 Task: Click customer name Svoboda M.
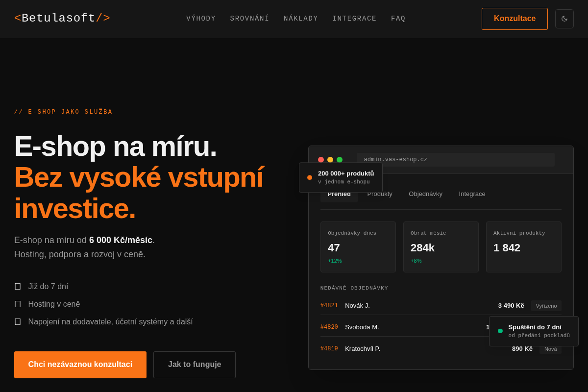pyautogui.click(x=362, y=327)
